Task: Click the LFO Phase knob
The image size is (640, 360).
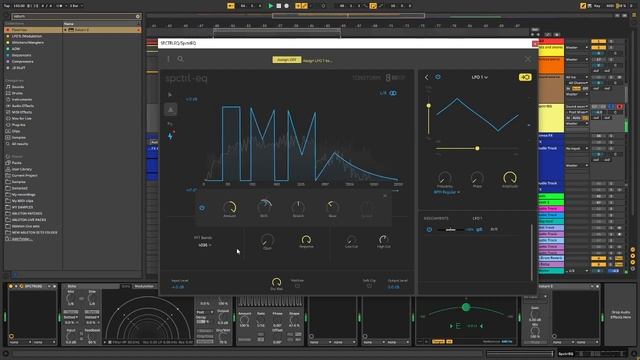Action: pos(477,178)
